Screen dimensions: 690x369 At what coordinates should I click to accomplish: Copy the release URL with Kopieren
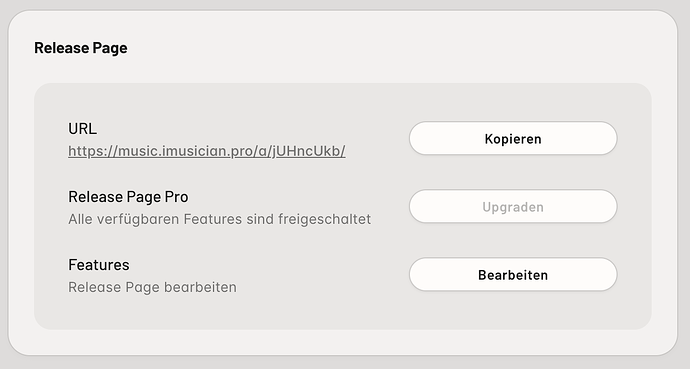[x=513, y=139]
